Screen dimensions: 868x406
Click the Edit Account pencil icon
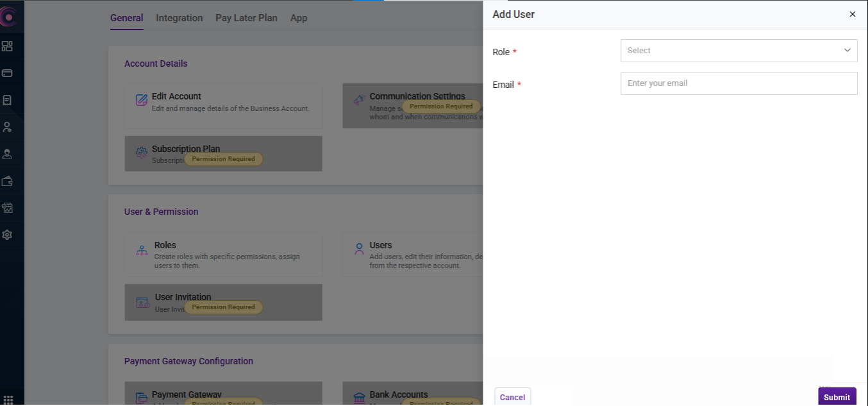click(x=142, y=101)
